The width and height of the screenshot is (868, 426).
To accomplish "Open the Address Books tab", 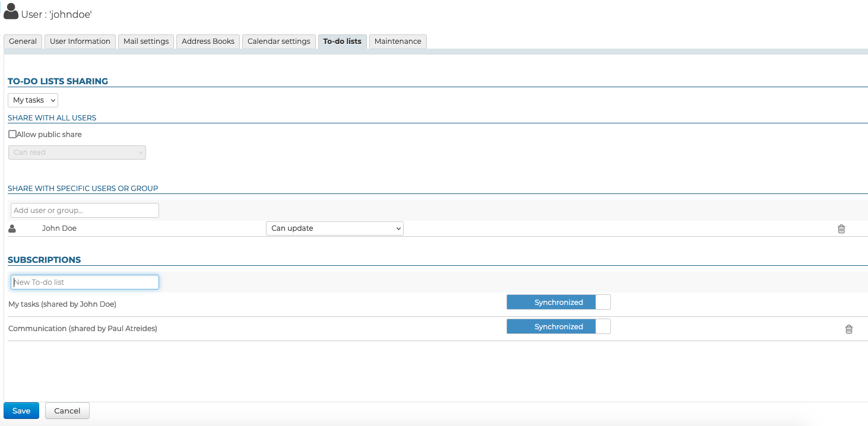I will (x=208, y=42).
